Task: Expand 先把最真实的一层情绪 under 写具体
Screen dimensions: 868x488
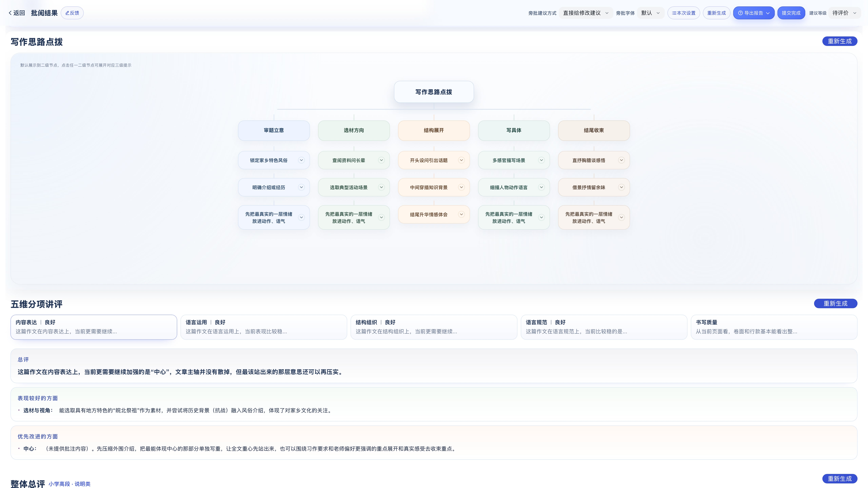Action: (541, 218)
